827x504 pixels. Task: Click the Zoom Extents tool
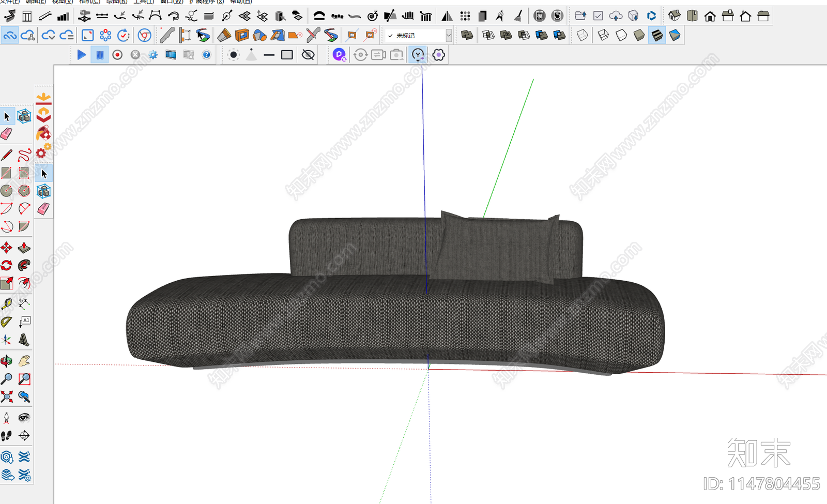[7, 396]
